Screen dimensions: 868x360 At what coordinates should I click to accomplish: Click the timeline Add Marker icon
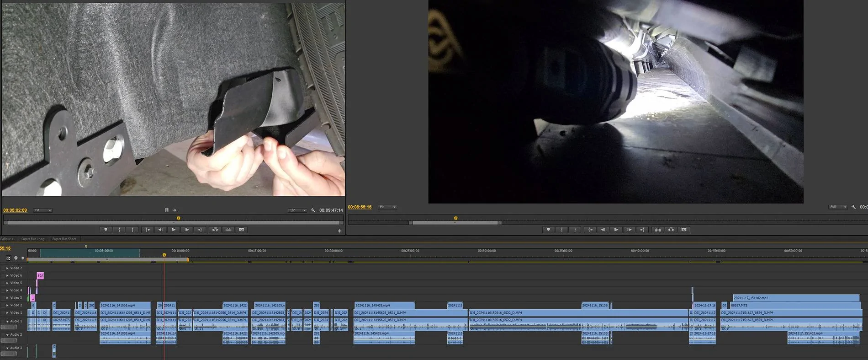click(x=23, y=258)
